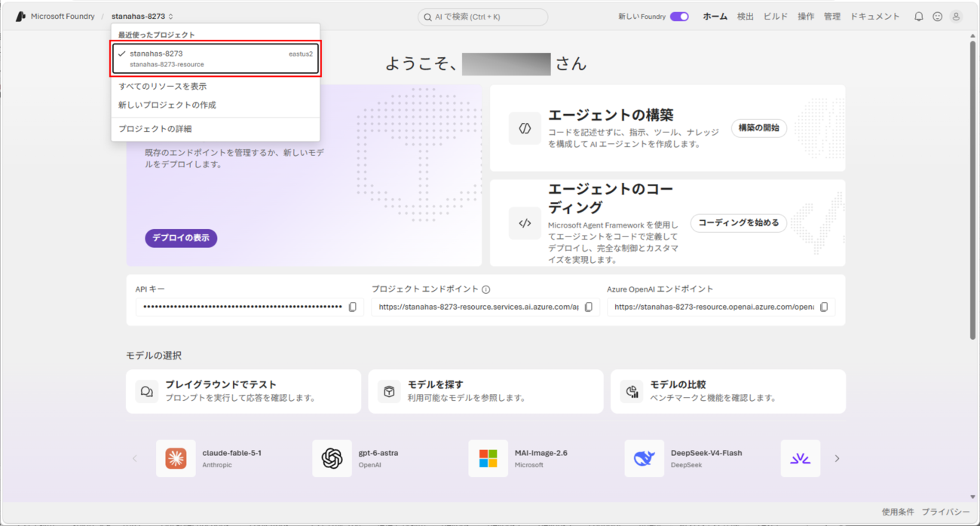Image resolution: width=980 pixels, height=526 pixels.
Task: Show previous models with left chevron
Action: [135, 458]
